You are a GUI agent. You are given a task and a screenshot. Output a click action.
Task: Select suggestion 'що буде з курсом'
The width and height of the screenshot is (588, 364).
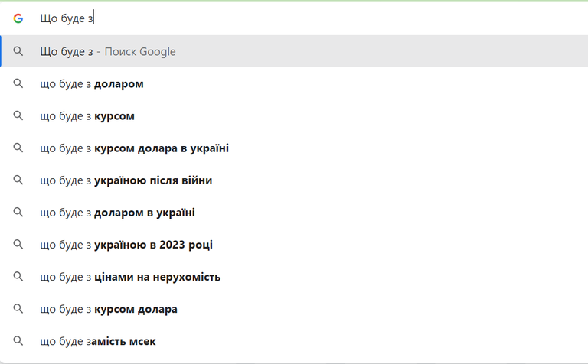[x=294, y=115]
